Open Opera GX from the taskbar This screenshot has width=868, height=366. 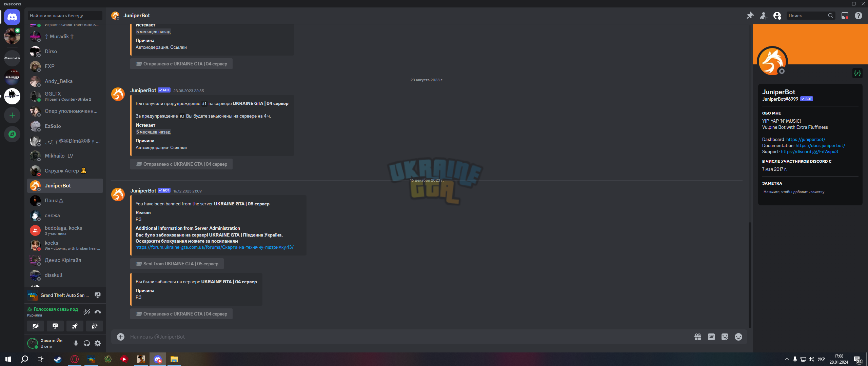coord(74,359)
